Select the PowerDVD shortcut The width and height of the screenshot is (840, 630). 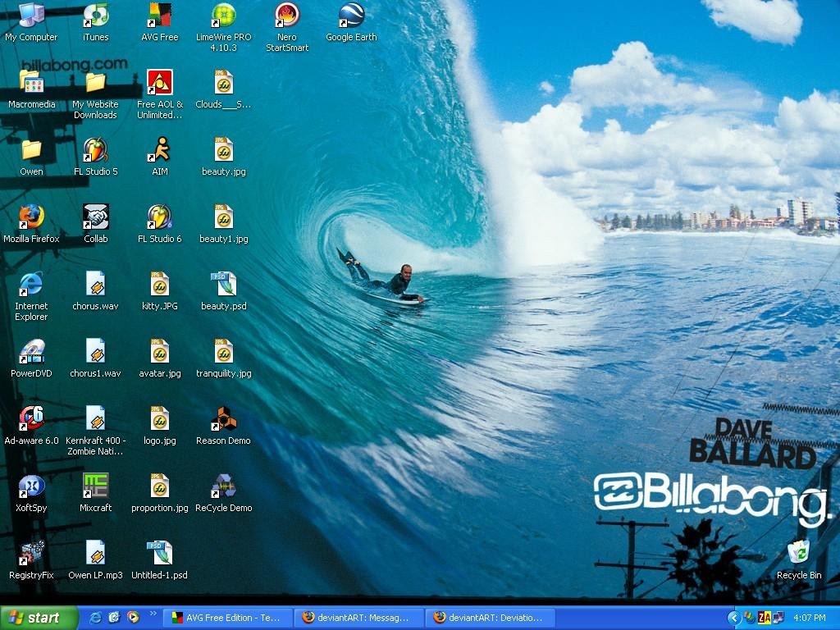(31, 358)
